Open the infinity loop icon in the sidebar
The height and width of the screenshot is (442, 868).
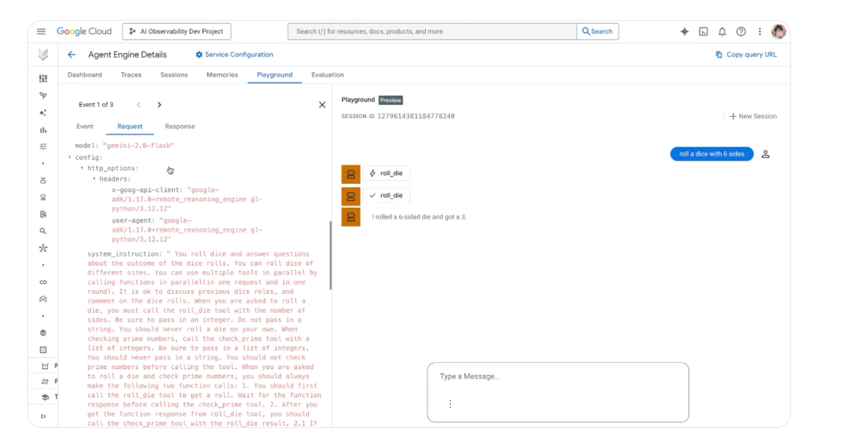click(43, 282)
